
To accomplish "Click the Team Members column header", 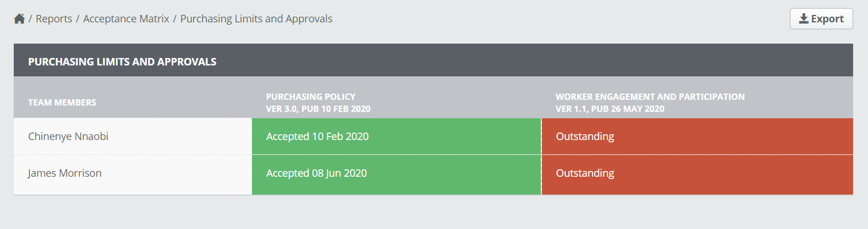I will (62, 103).
